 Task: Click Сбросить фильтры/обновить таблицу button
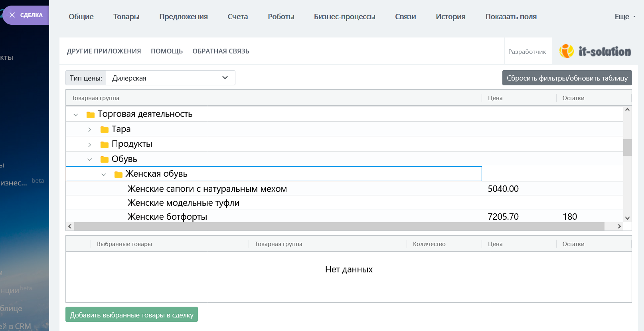pos(567,78)
